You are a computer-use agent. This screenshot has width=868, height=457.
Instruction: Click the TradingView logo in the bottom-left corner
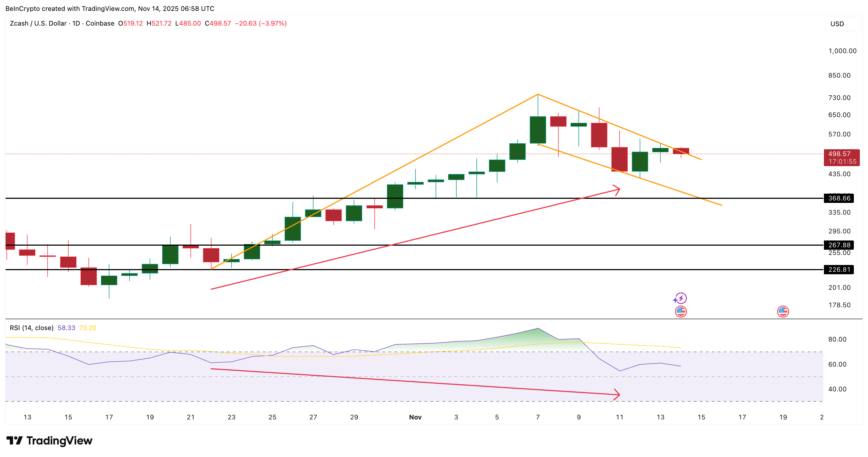[49, 440]
